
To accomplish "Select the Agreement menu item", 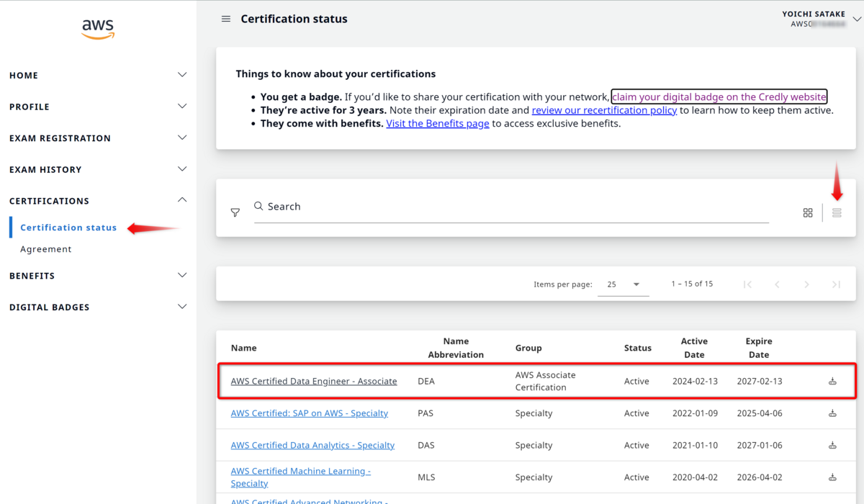I will (x=46, y=248).
